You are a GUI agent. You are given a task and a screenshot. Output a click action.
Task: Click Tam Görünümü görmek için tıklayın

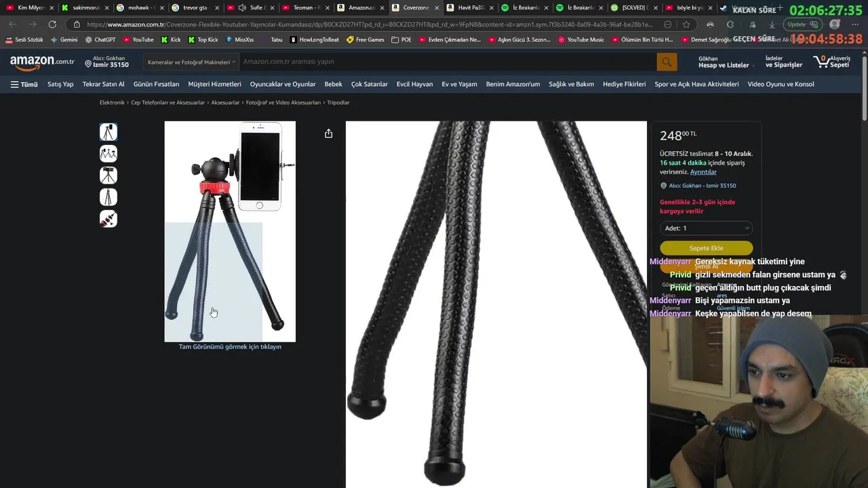pos(230,347)
